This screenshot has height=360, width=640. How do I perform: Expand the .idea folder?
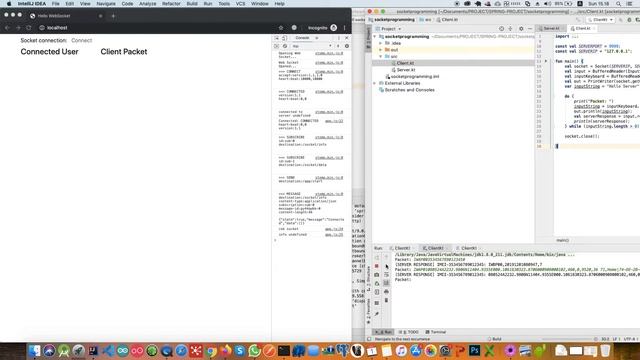click(x=381, y=43)
